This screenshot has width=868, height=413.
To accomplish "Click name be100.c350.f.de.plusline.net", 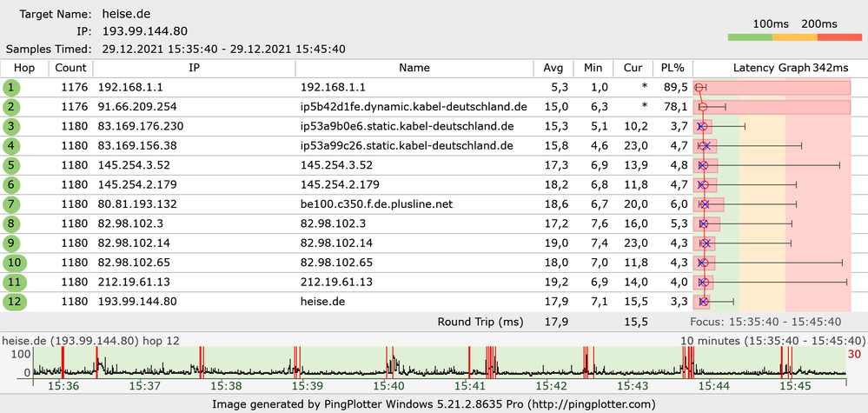I will click(x=376, y=204).
